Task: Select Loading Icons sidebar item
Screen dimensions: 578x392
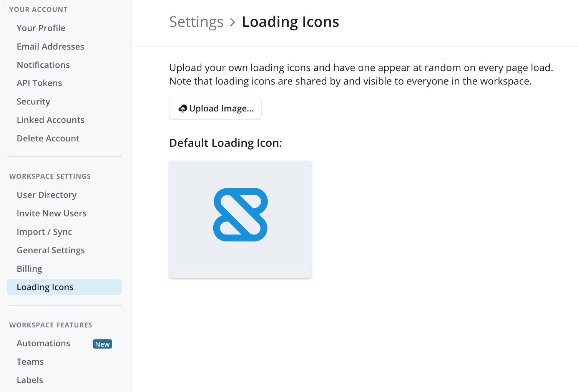Action: [64, 287]
